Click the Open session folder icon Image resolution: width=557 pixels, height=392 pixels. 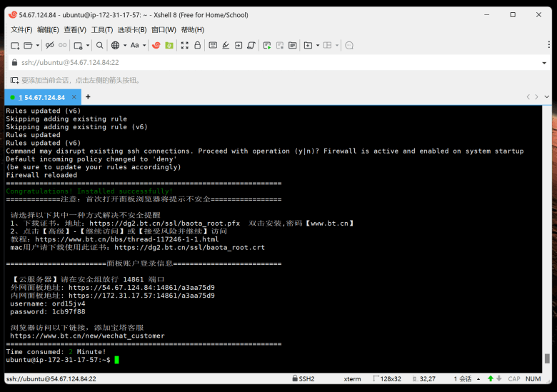28,46
